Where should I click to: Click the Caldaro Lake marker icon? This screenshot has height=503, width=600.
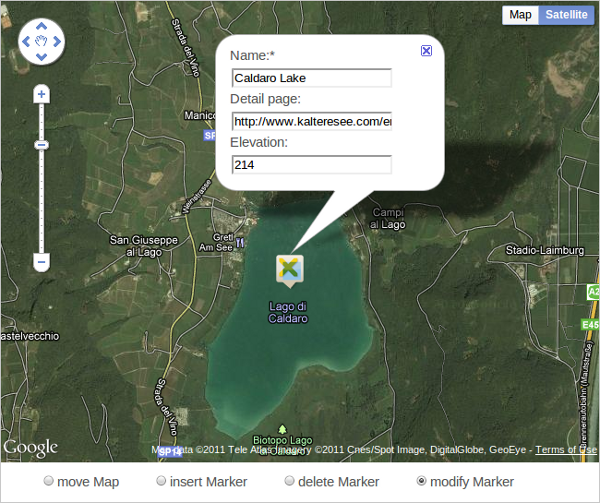[x=289, y=268]
